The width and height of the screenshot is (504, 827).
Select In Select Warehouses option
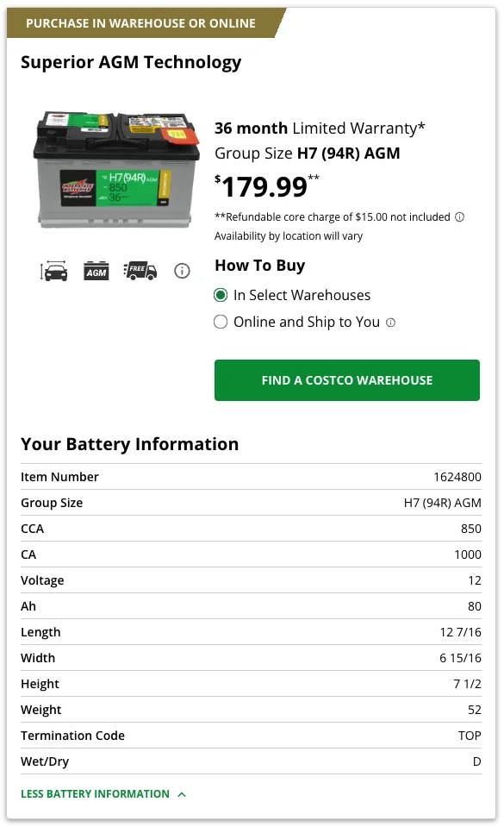click(x=221, y=295)
